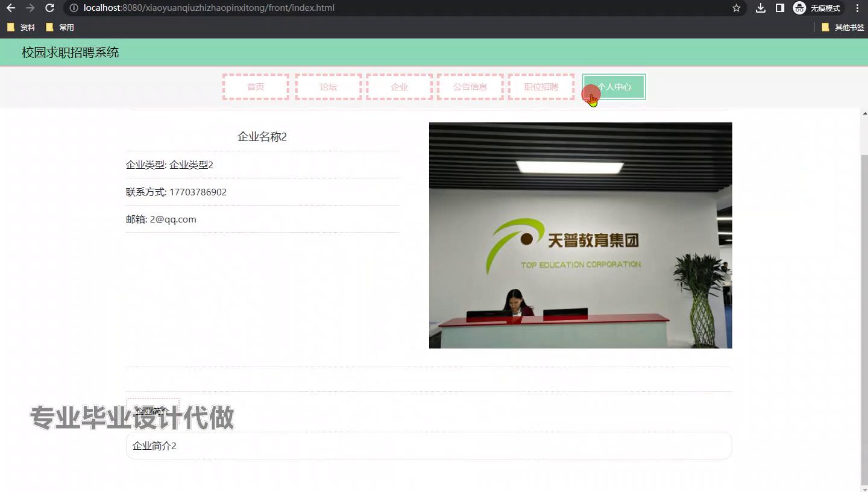
Task: Click the 校园求职招聘系统 site title
Action: 71,52
